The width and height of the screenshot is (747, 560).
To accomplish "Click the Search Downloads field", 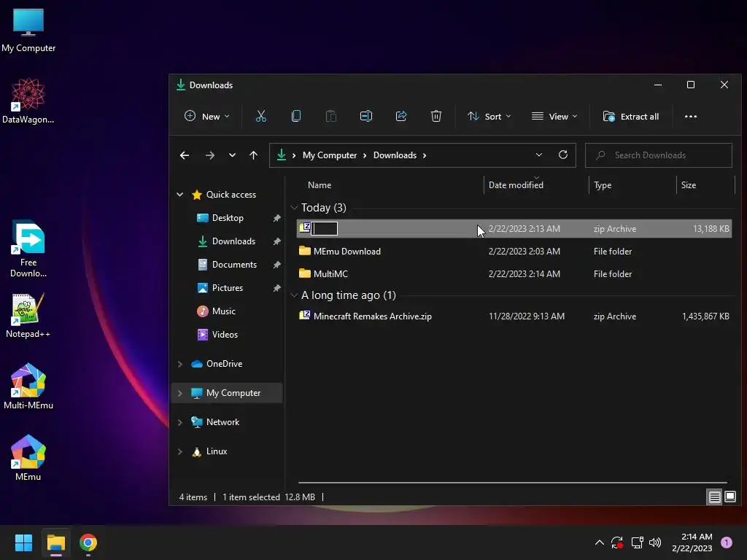I will (x=659, y=155).
